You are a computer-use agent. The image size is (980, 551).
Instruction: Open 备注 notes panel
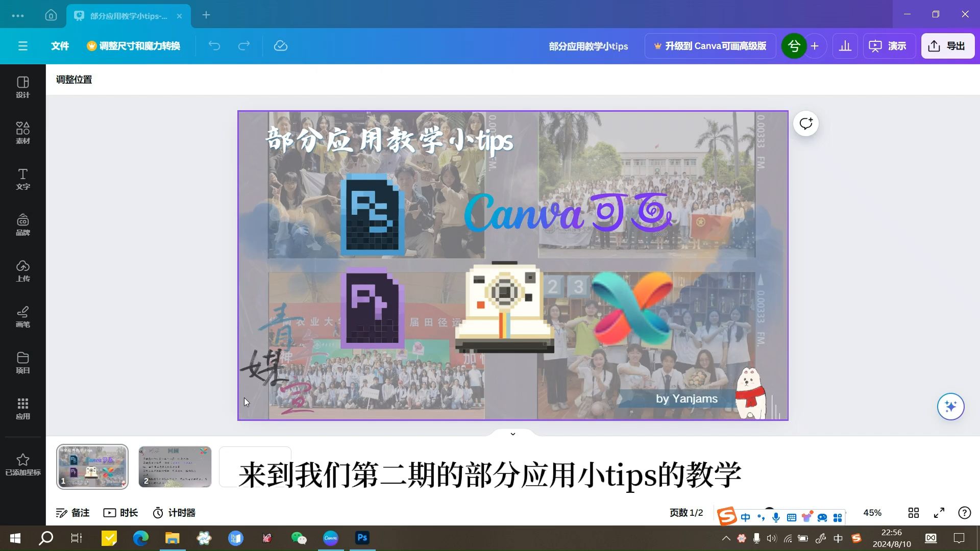tap(72, 513)
